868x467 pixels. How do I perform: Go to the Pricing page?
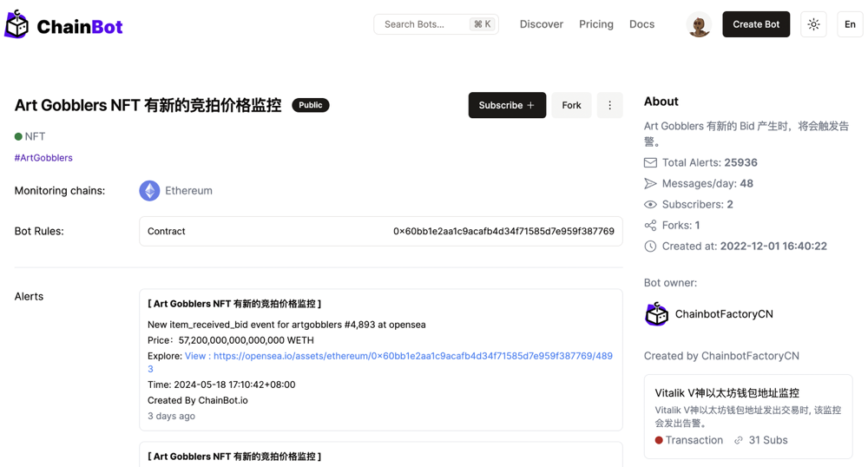(595, 24)
